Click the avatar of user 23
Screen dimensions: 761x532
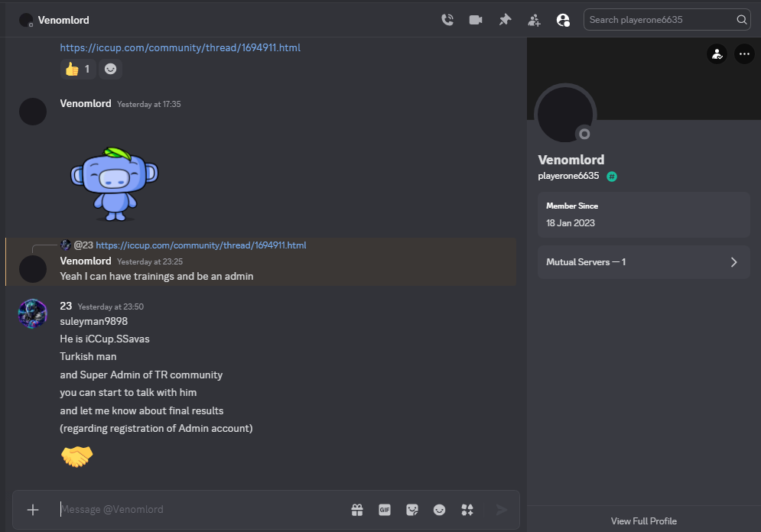tap(33, 313)
